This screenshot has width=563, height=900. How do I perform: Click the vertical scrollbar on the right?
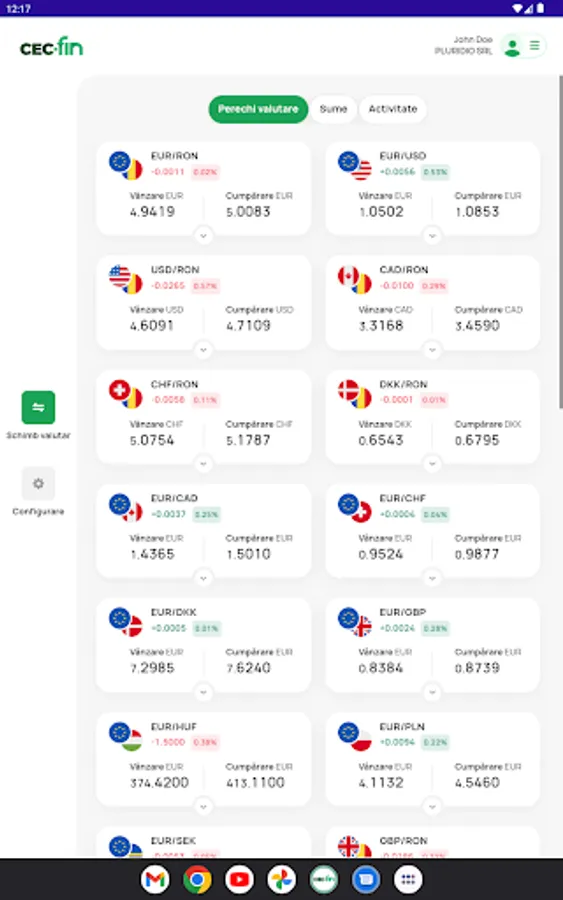[561, 241]
